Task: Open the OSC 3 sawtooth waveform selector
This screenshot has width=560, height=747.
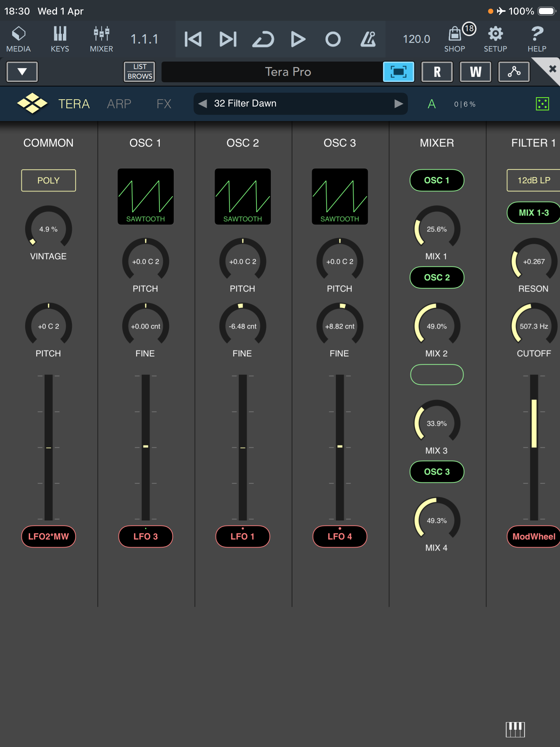Action: pos(340,196)
